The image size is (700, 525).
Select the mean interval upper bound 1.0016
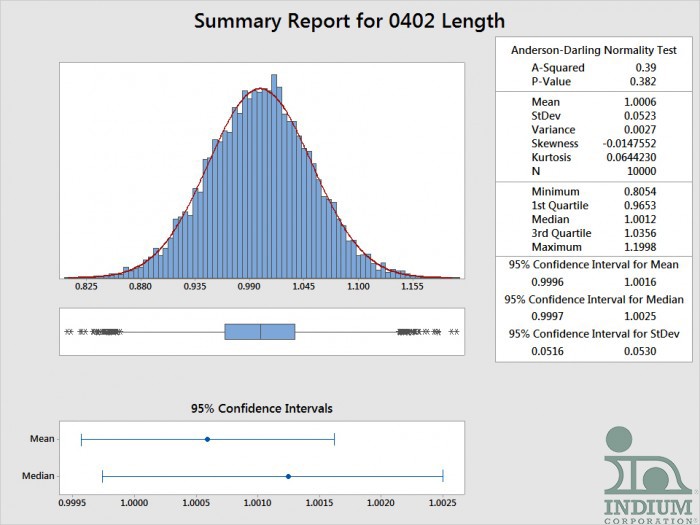point(640,282)
